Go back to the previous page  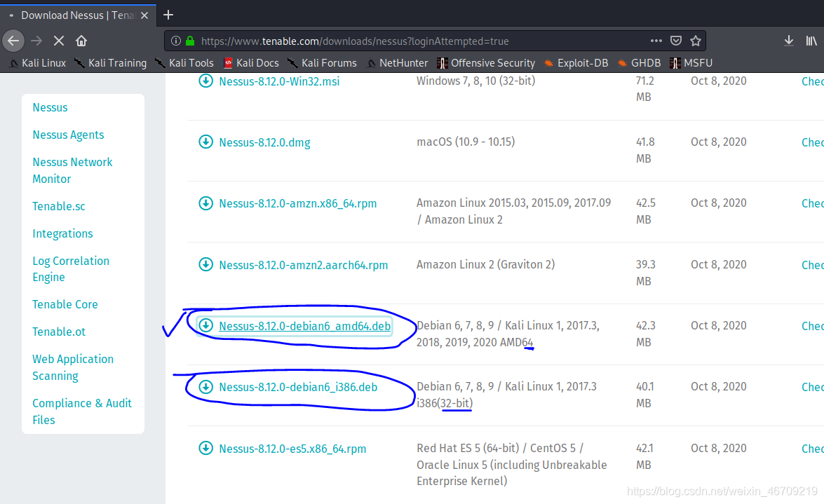pyautogui.click(x=13, y=41)
